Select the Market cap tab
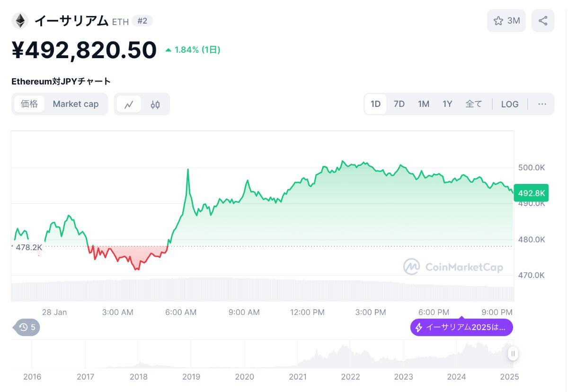Viewport: 568px width, 392px height. pyautogui.click(x=76, y=104)
